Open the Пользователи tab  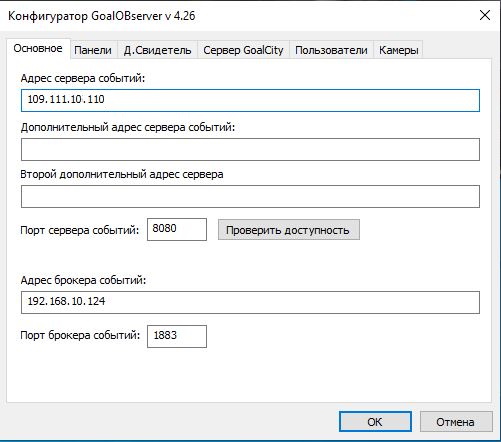[331, 50]
